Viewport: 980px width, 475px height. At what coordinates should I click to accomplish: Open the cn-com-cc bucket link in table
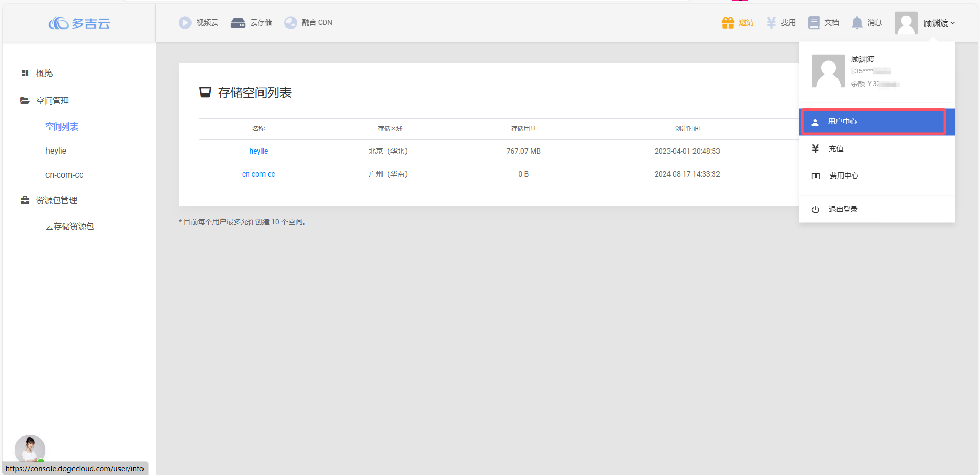pos(258,174)
